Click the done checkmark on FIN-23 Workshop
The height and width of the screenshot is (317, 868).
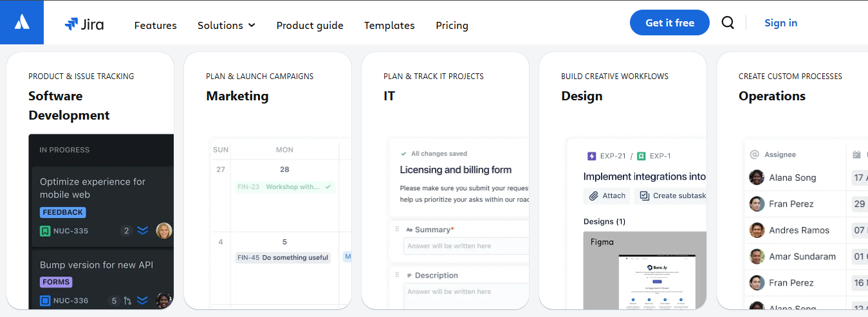(328, 186)
